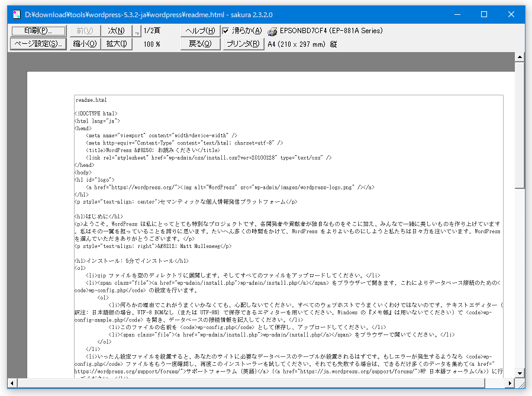Open プリンタ(R) printer settings

243,44
